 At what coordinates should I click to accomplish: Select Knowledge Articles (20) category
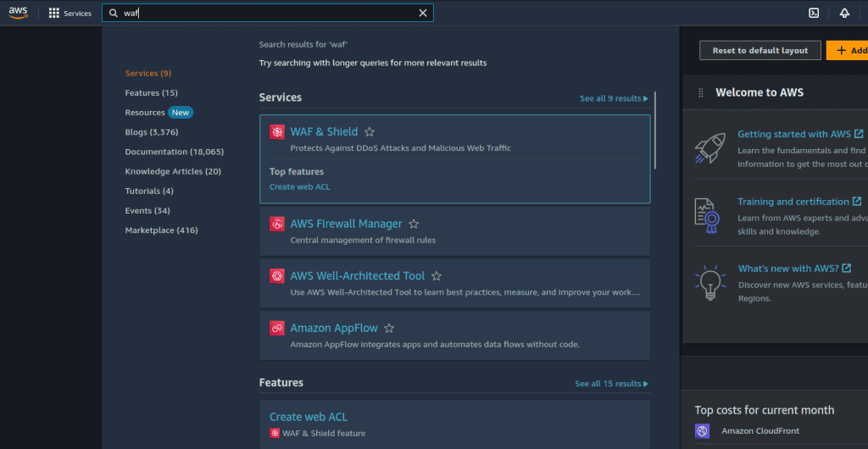pos(173,171)
